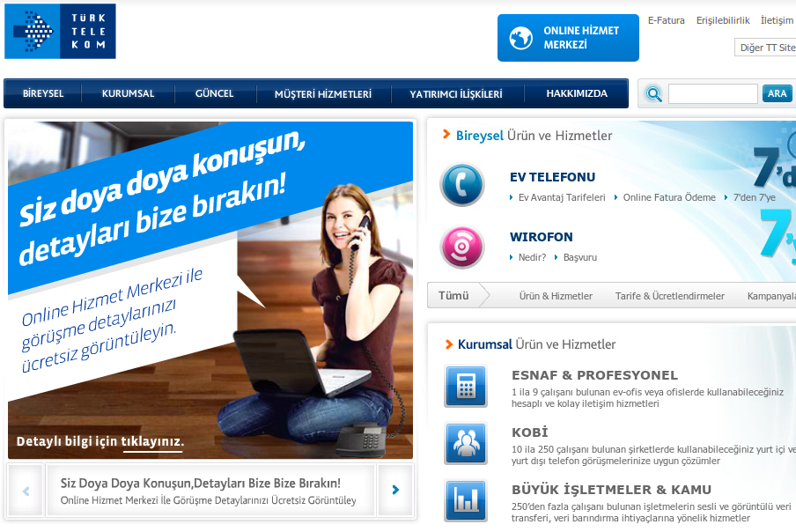Open the Hakkımızda menu

pyautogui.click(x=577, y=93)
